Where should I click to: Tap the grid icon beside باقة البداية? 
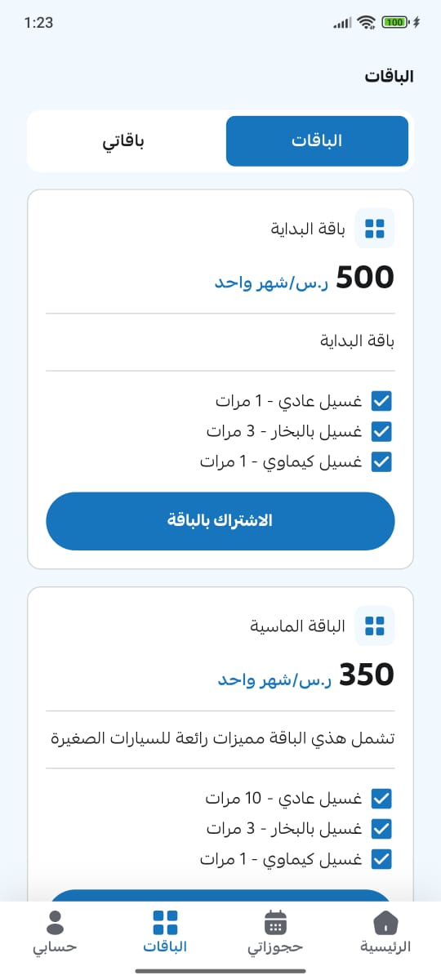375,228
